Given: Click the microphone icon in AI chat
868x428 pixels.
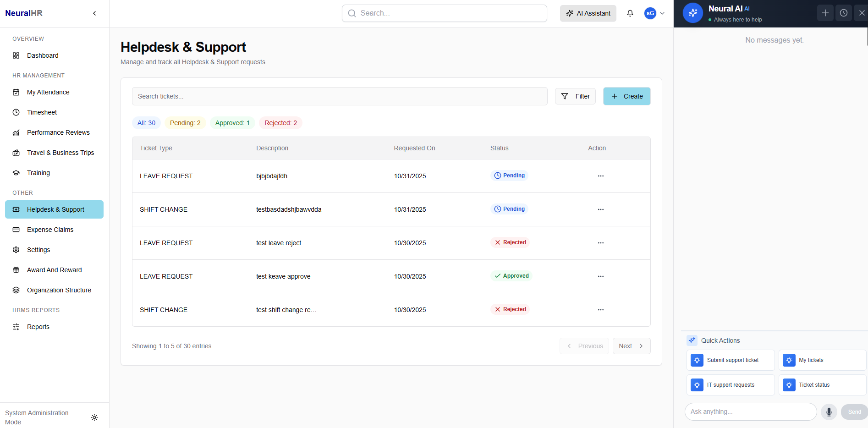Looking at the screenshot, I should [x=828, y=412].
